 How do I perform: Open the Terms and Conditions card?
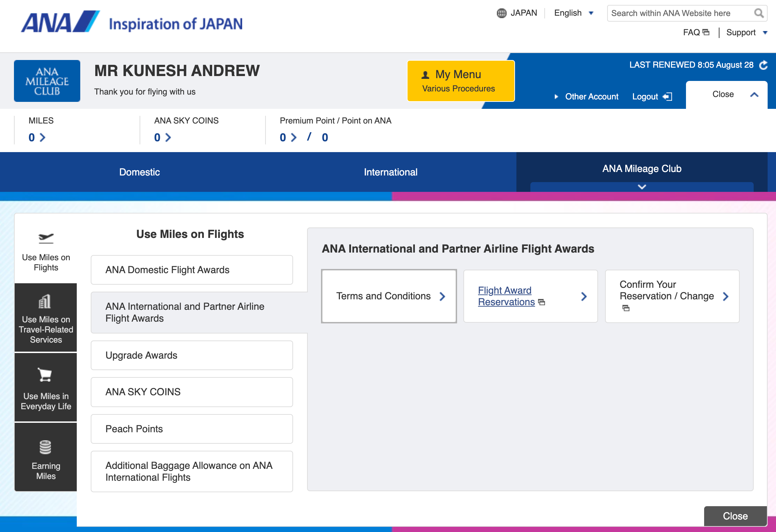(389, 296)
